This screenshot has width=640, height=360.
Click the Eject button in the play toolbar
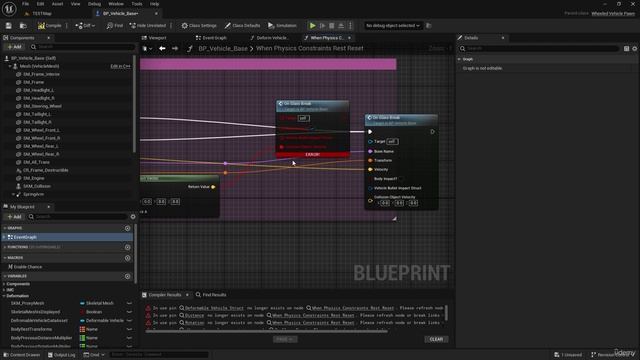341,26
